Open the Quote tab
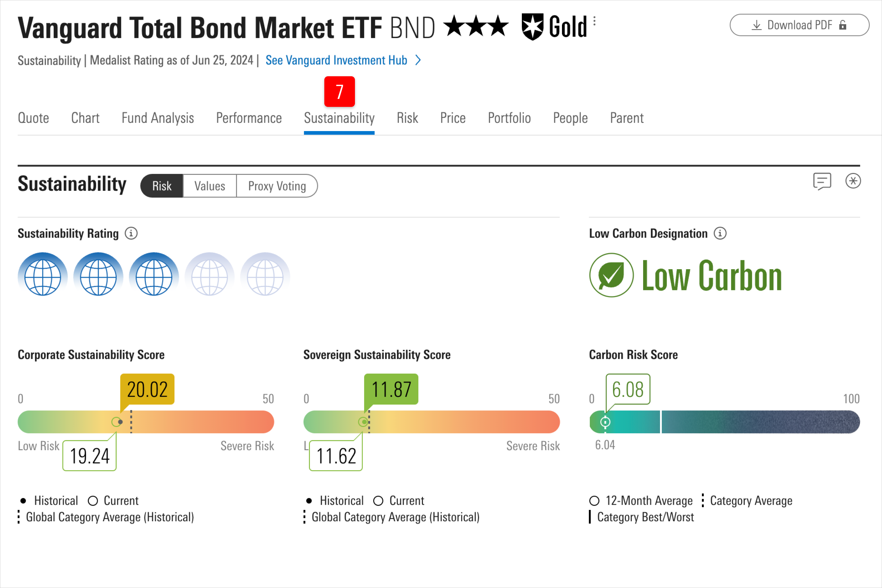 33,118
